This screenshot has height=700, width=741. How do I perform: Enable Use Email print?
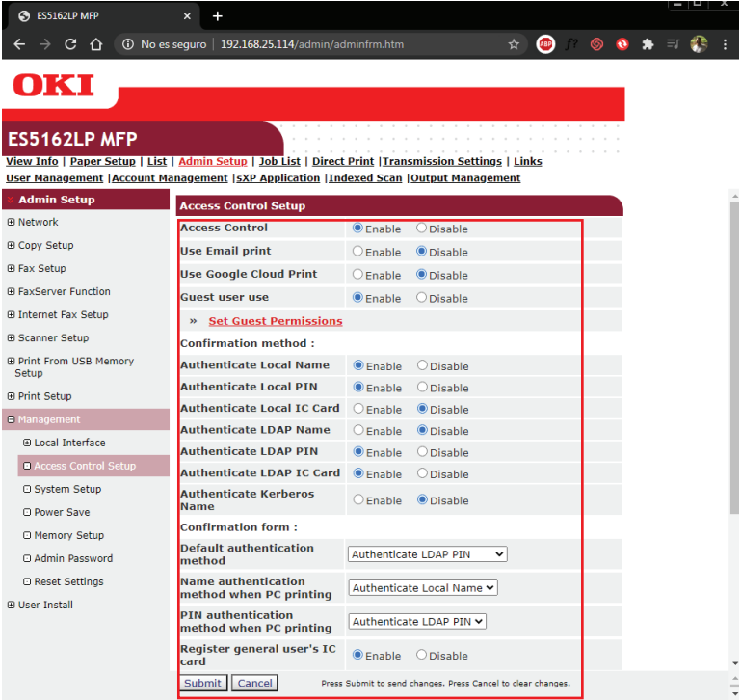(358, 252)
